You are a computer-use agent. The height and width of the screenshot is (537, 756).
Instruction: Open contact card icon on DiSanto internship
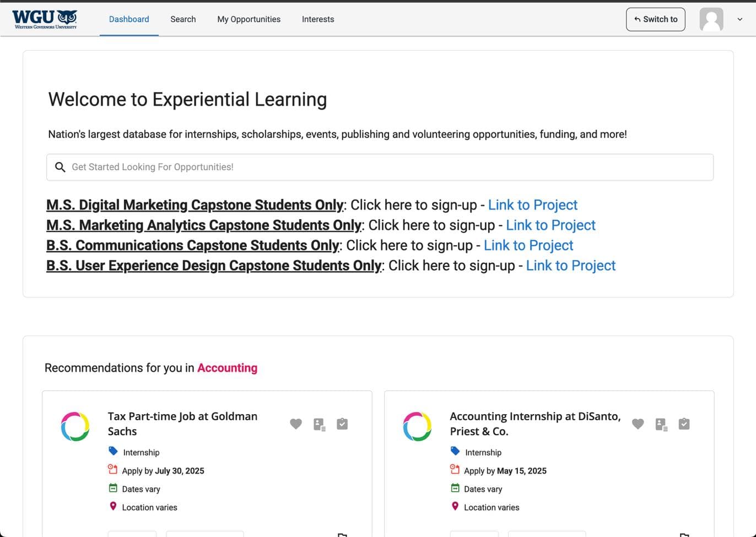(x=662, y=424)
